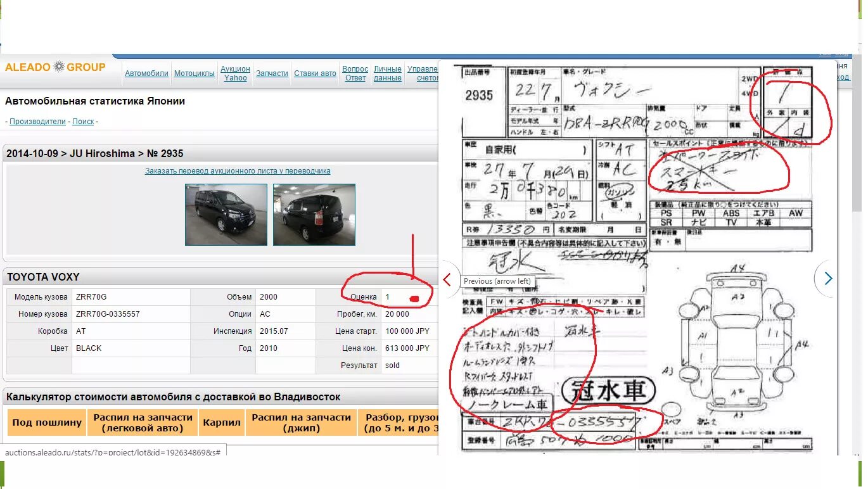This screenshot has width=868, height=489.
Task: Click engine volume value 2000
Action: (269, 297)
